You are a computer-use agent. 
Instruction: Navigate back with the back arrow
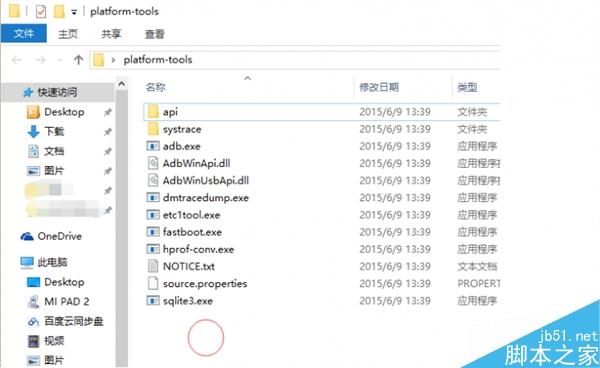16,60
